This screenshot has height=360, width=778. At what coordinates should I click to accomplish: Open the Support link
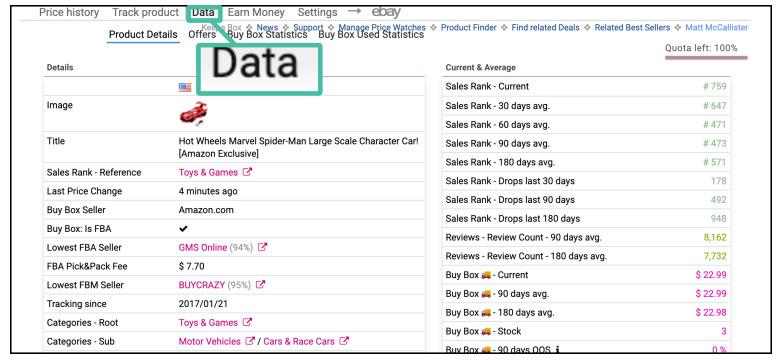(308, 28)
